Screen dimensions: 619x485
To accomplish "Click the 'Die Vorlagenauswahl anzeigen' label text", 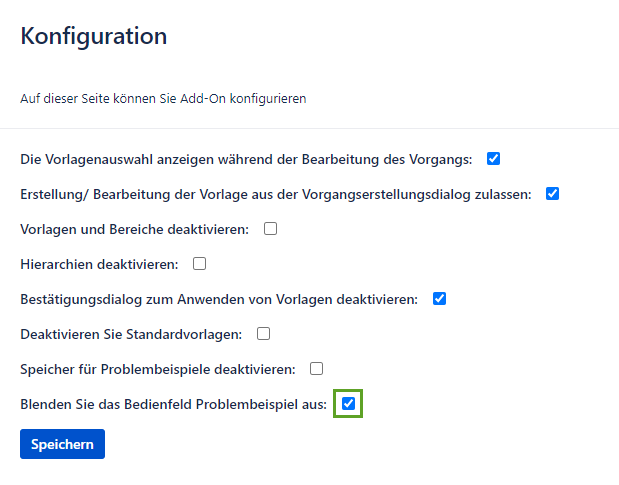I will [x=245, y=159].
